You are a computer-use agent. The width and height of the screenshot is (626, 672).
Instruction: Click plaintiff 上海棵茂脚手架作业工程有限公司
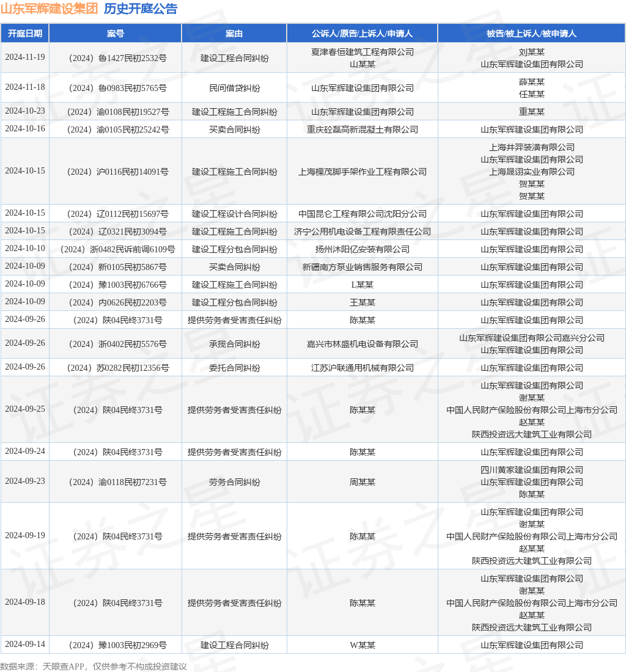(363, 172)
